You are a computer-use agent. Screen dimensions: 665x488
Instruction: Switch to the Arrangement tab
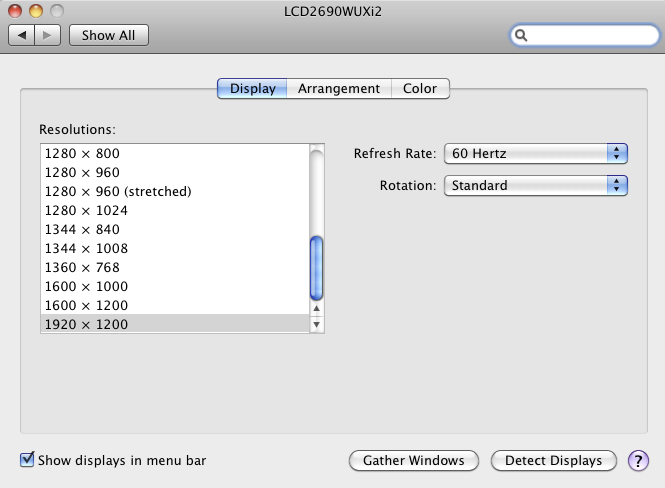(x=339, y=89)
